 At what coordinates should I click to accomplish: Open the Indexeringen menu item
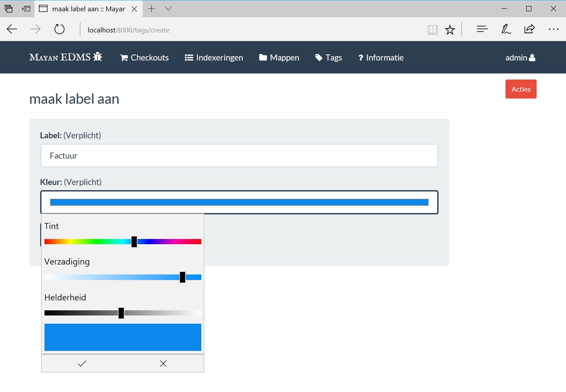pyautogui.click(x=214, y=57)
